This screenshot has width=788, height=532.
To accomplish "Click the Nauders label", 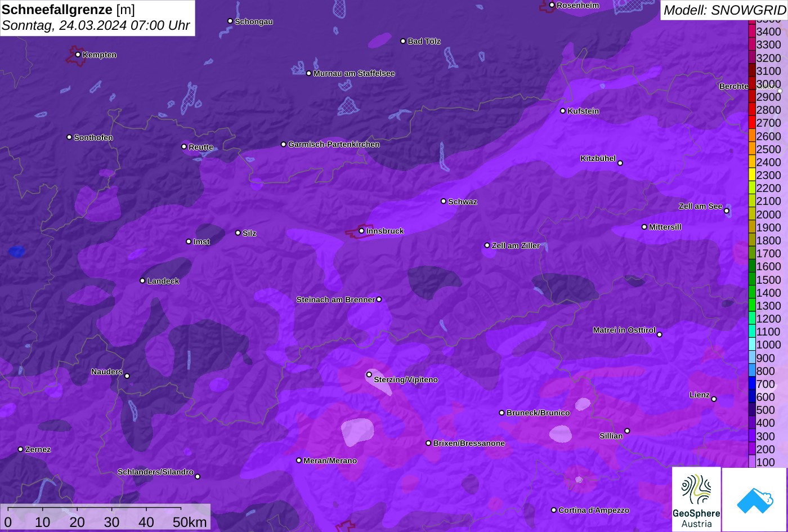I will (107, 372).
